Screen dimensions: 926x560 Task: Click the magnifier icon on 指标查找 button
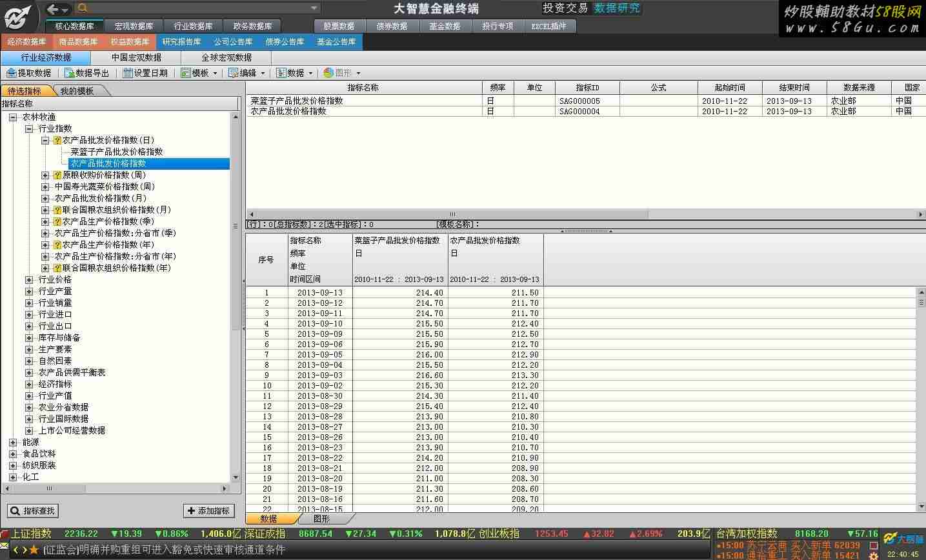(x=15, y=511)
